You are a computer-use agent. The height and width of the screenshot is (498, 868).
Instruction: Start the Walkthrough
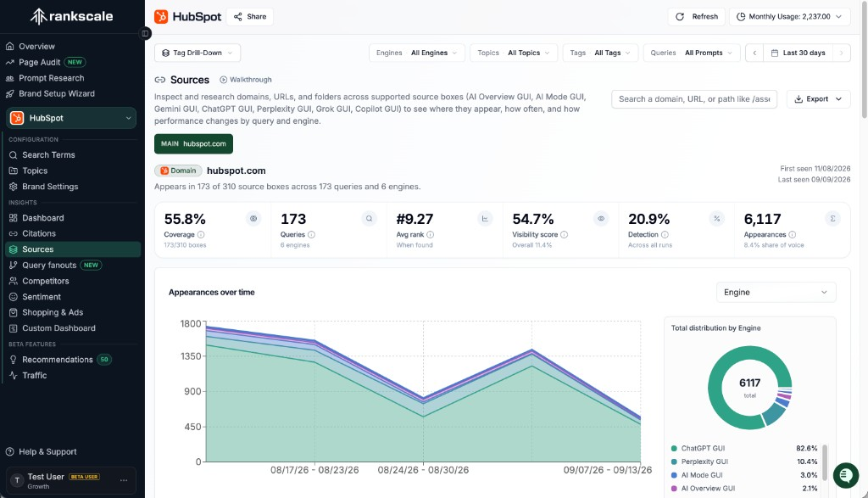(x=245, y=80)
